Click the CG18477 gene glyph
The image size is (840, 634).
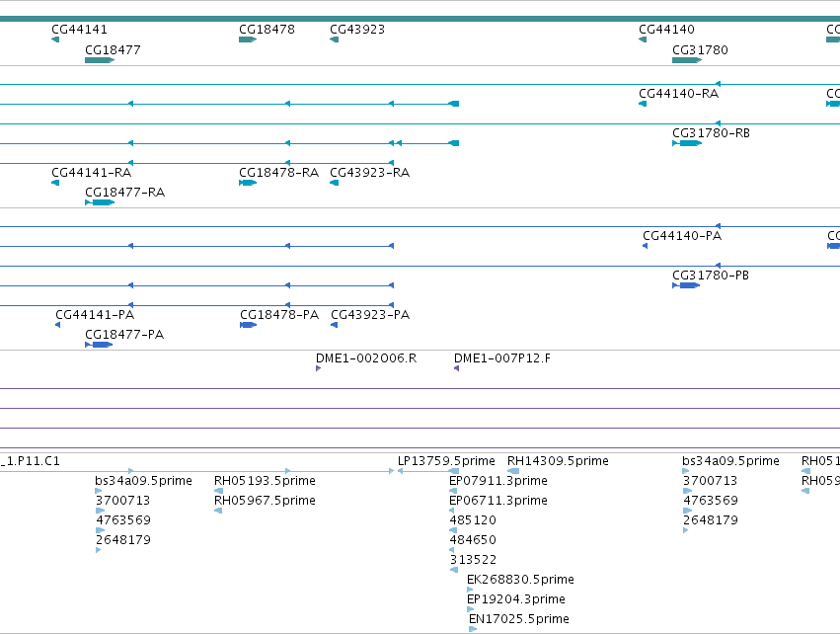(x=100, y=60)
